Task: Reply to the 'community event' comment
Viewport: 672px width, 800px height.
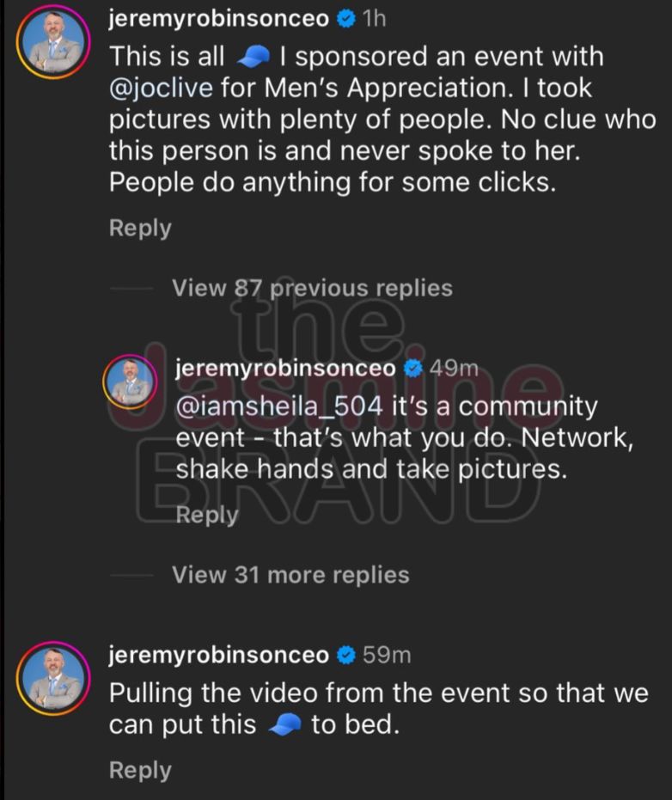Action: click(206, 515)
